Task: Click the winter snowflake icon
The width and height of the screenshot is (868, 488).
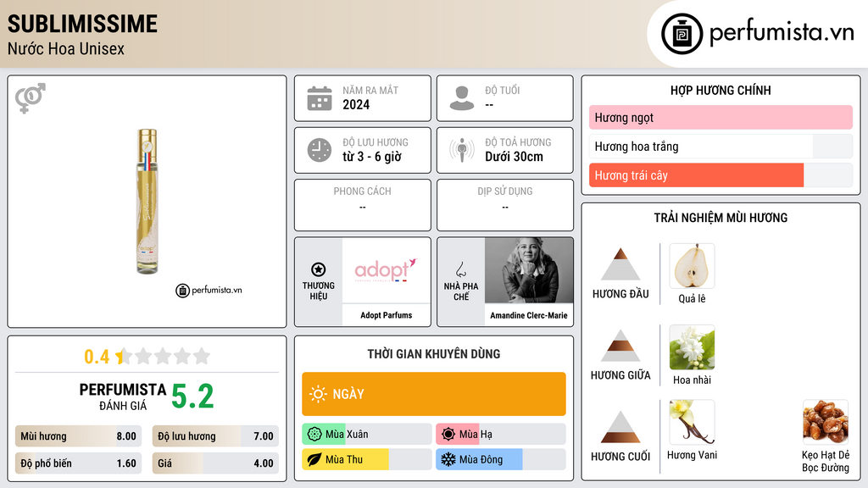Action: pyautogui.click(x=448, y=460)
